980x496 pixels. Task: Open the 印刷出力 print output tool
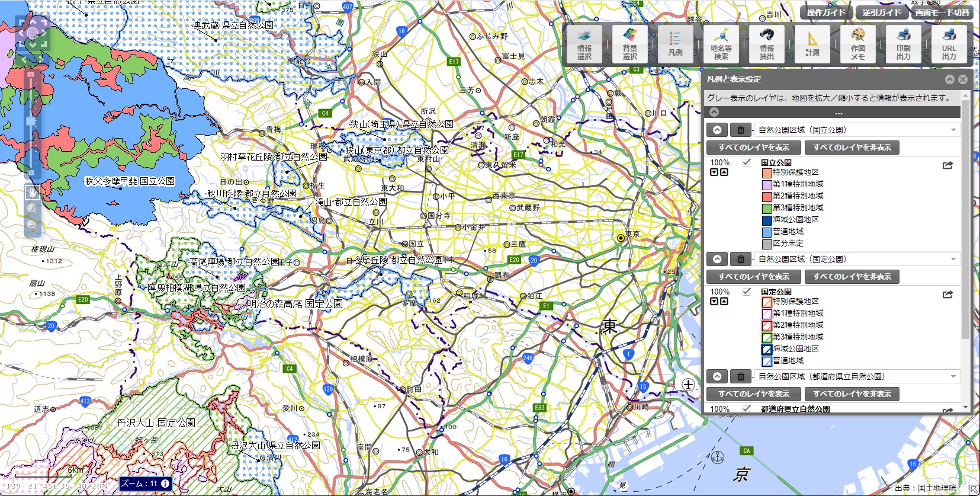[904, 43]
